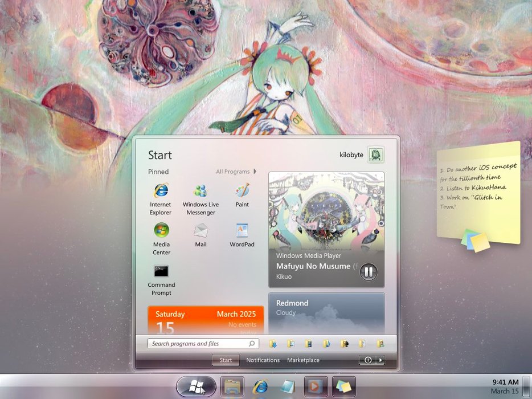Click the kilobyte user avatar picture
This screenshot has width=532, height=399.
[375, 155]
